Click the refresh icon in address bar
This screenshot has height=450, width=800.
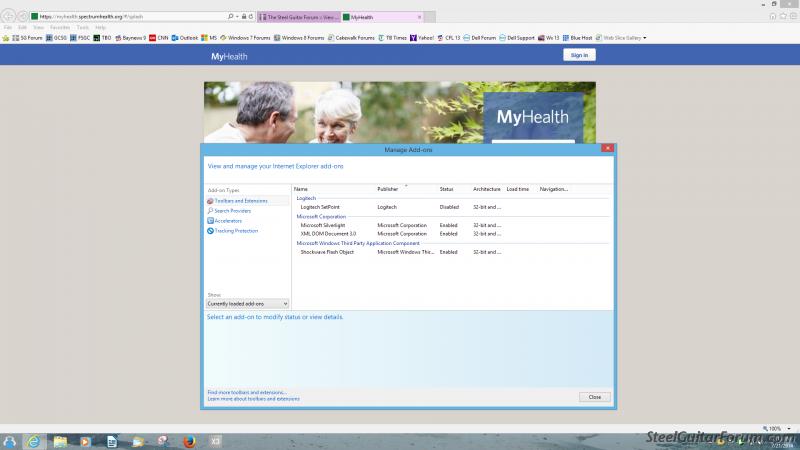[251, 16]
